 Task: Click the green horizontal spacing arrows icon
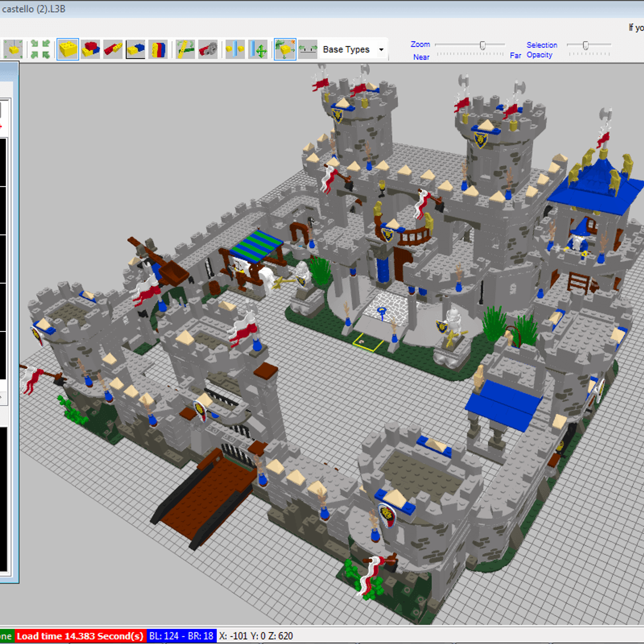(308, 50)
